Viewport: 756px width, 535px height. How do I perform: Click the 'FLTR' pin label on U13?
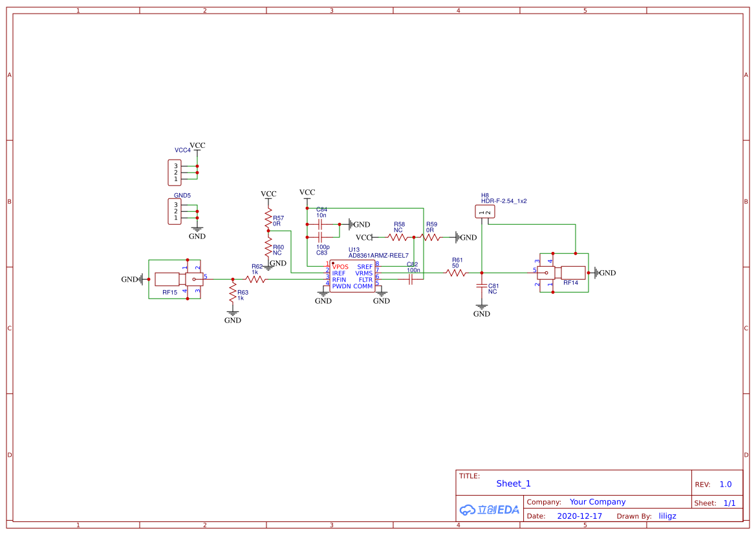click(365, 280)
